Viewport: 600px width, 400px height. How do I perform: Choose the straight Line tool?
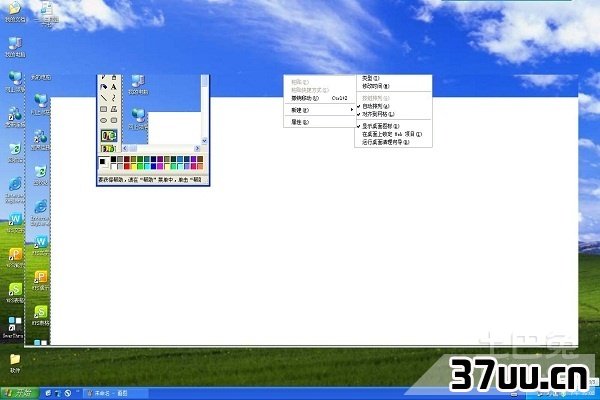click(x=103, y=98)
